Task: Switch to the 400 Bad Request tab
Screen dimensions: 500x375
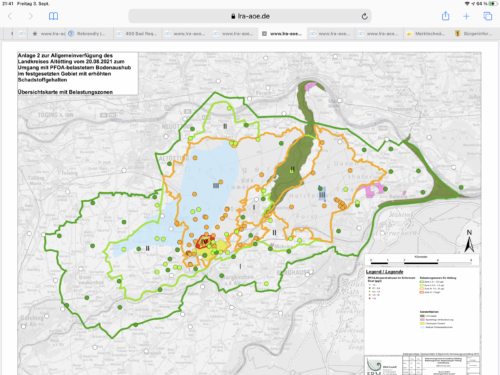Action: [138, 34]
